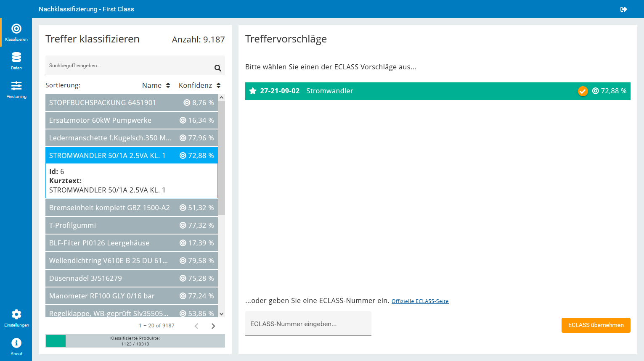Screen dimensions: 644x361
Task: Open the Finetuning sliders section
Action: (16, 89)
